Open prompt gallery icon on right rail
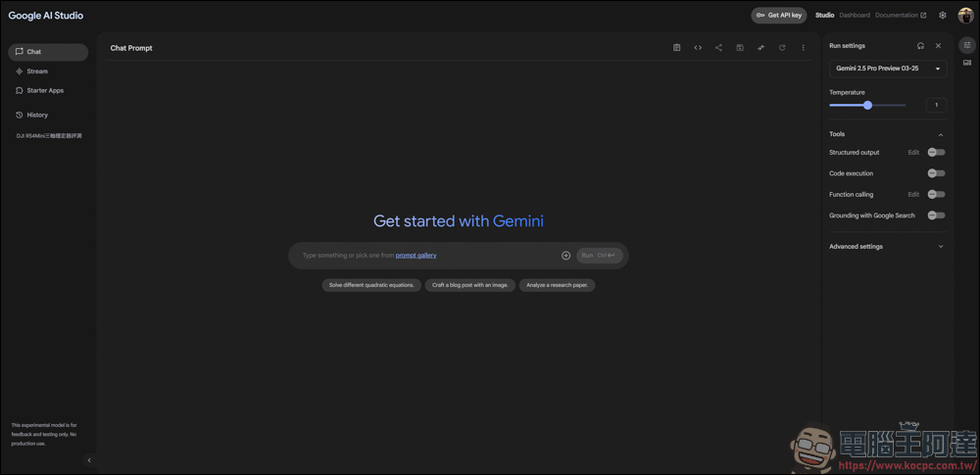The height and width of the screenshot is (475, 980). point(967,63)
